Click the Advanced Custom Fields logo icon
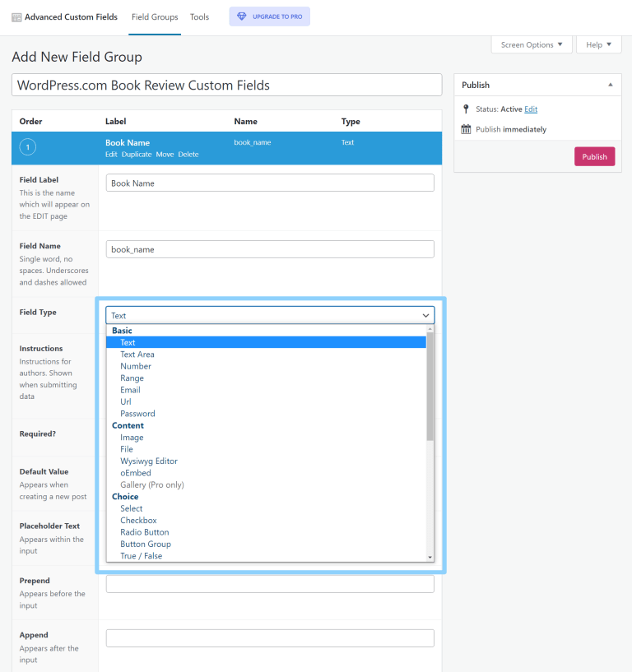This screenshot has width=632, height=672. (x=16, y=17)
